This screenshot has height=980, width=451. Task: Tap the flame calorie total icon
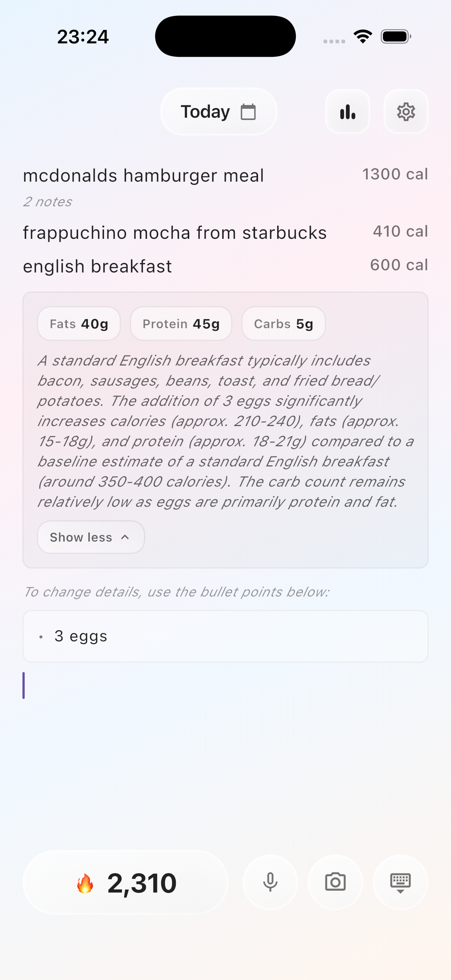[85, 882]
